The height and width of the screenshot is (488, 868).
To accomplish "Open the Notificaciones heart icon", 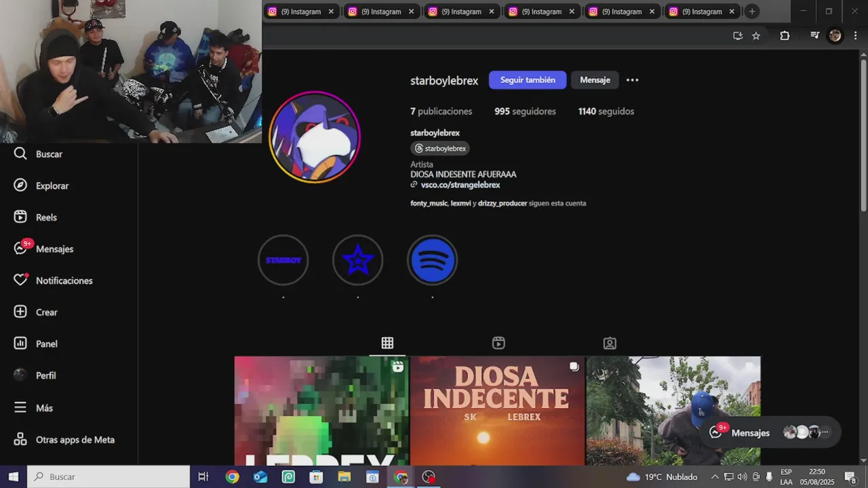I will [x=20, y=280].
